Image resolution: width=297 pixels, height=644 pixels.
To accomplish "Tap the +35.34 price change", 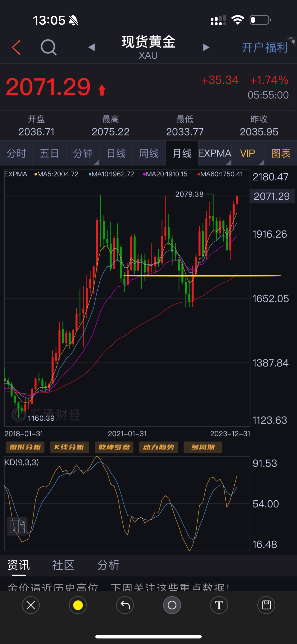I will [220, 80].
